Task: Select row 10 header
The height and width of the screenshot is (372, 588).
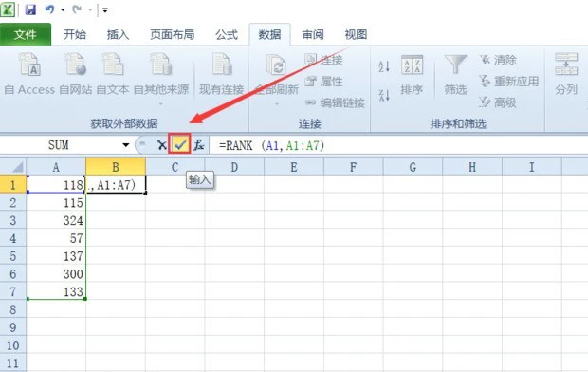Action: 13,345
